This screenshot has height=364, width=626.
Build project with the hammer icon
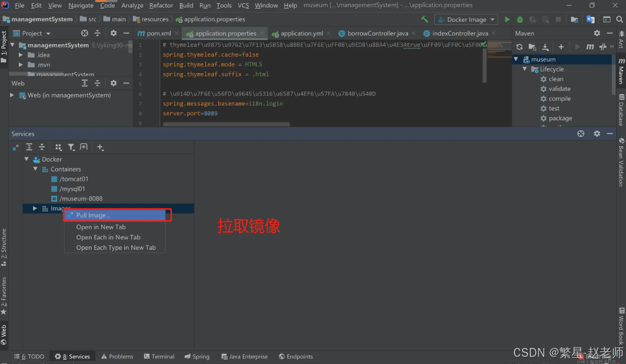[424, 19]
